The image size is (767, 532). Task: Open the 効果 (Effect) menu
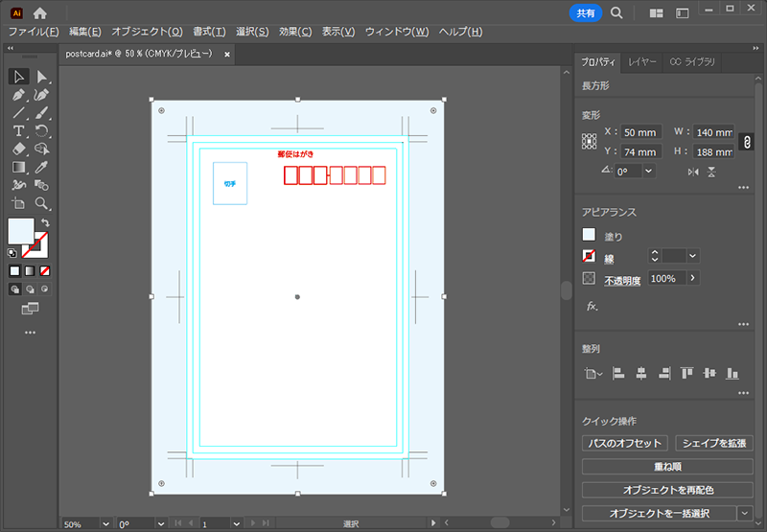point(294,32)
